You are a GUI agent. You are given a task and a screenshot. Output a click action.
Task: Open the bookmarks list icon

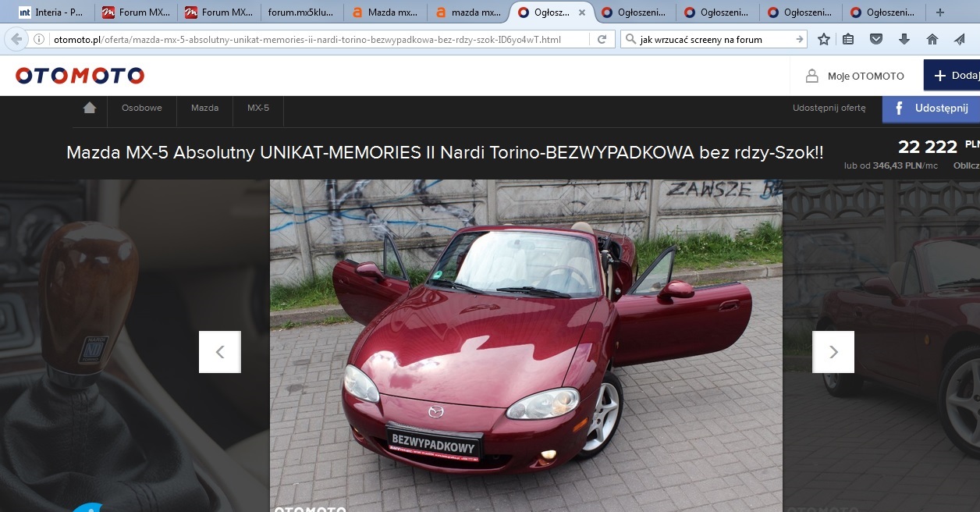(x=849, y=39)
